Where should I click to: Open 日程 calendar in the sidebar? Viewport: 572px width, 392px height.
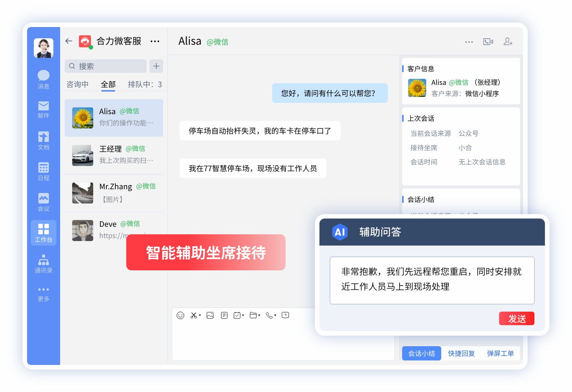click(x=44, y=172)
